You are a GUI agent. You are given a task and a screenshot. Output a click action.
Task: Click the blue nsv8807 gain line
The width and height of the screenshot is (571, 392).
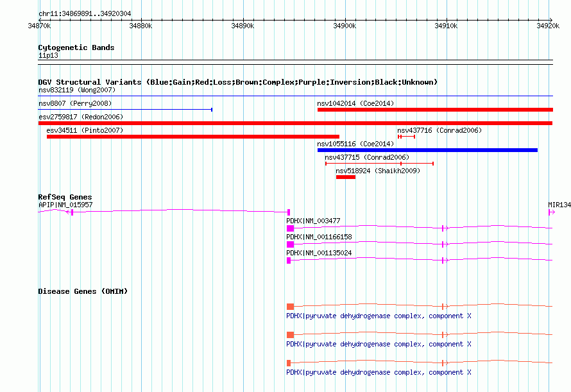(x=125, y=110)
